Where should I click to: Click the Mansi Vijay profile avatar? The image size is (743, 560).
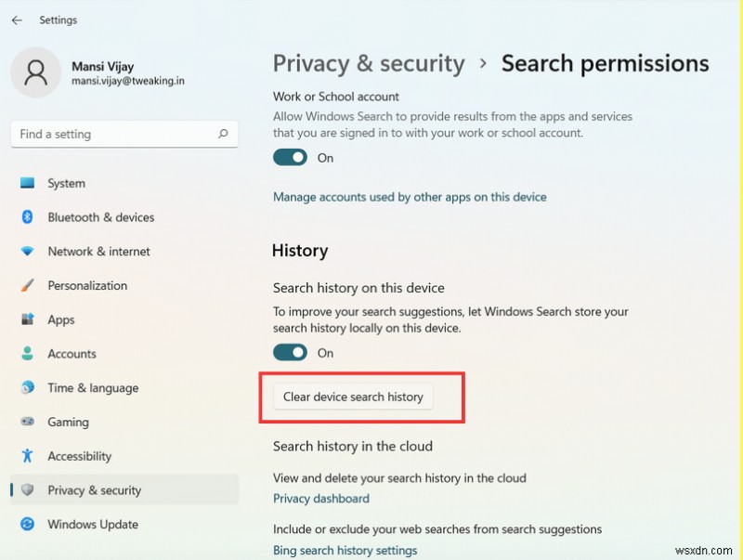tap(35, 72)
